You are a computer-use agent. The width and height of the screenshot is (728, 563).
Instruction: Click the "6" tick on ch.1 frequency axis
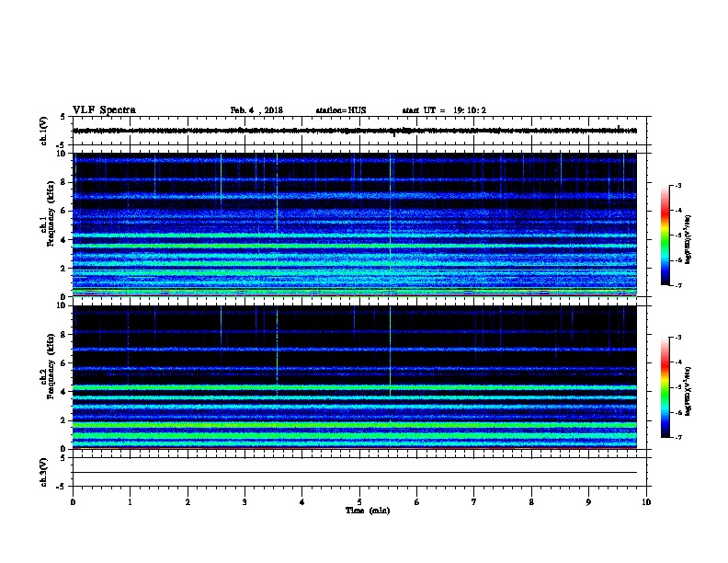click(63, 212)
